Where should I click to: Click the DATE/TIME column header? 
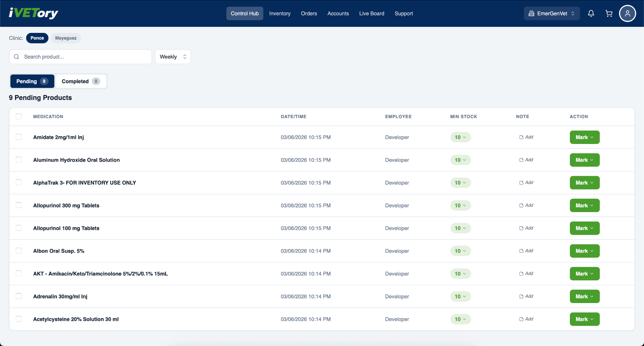[293, 116]
